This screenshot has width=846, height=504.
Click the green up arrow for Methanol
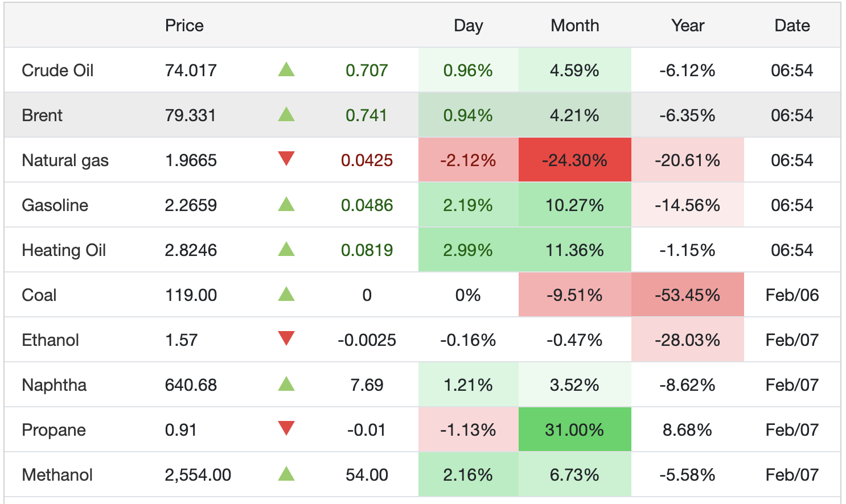(x=286, y=474)
